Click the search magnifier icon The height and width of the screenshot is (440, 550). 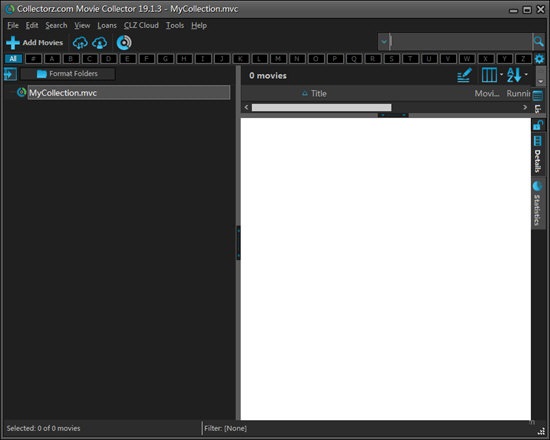pos(539,42)
